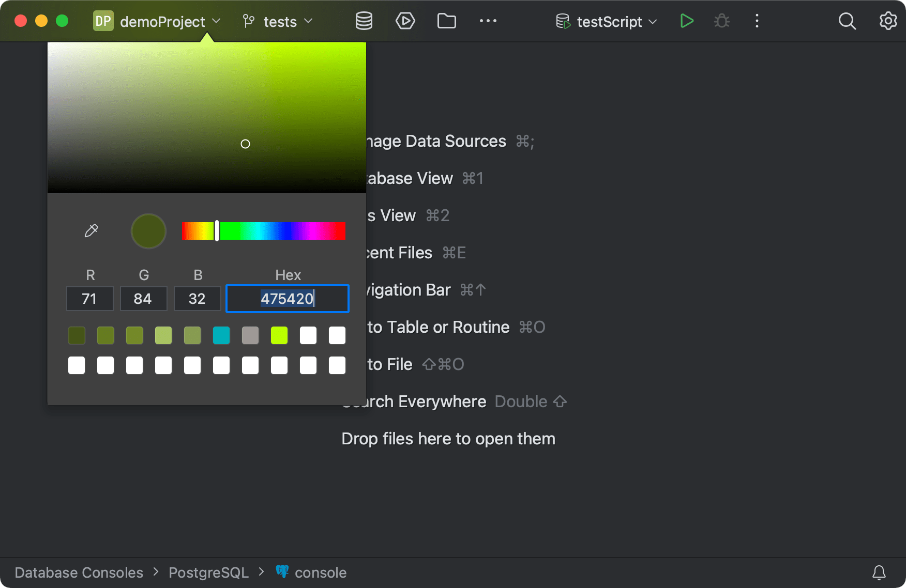Click the branch icon next to tests
906x588 pixels.
[249, 21]
